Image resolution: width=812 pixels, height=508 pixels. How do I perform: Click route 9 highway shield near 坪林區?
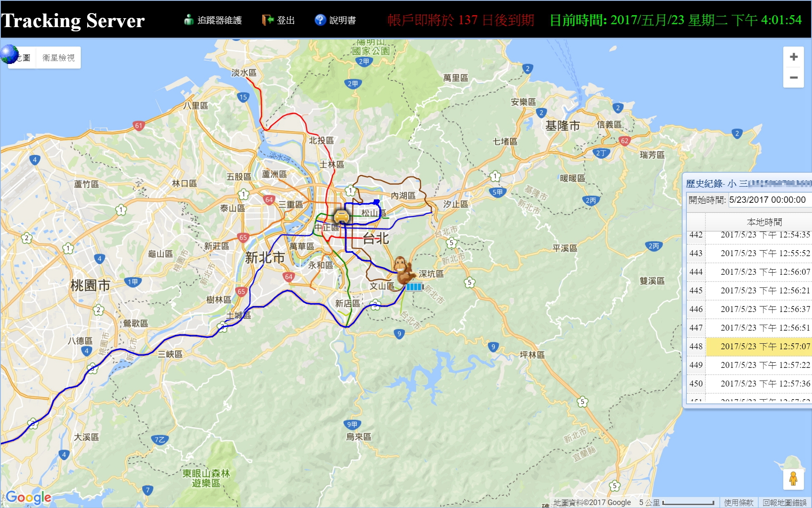493,347
